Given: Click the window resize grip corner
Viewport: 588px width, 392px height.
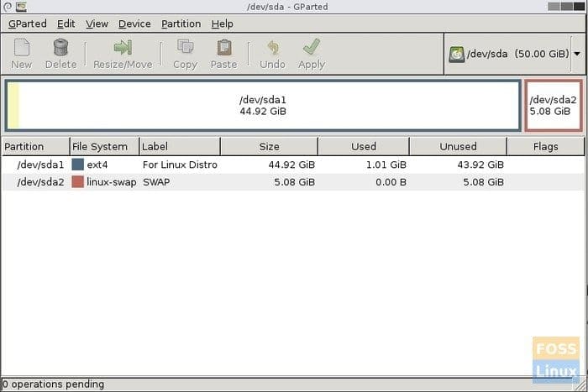Looking at the screenshot, I should (580, 386).
